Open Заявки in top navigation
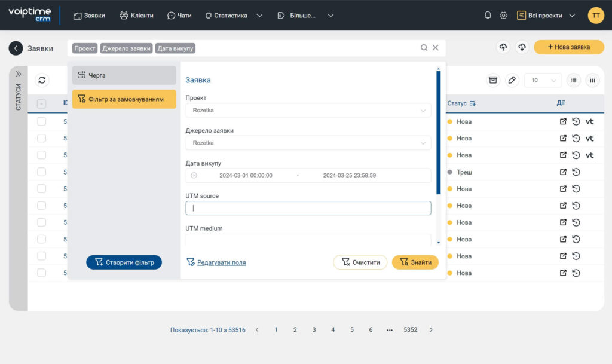This screenshot has width=612, height=364. coord(90,16)
